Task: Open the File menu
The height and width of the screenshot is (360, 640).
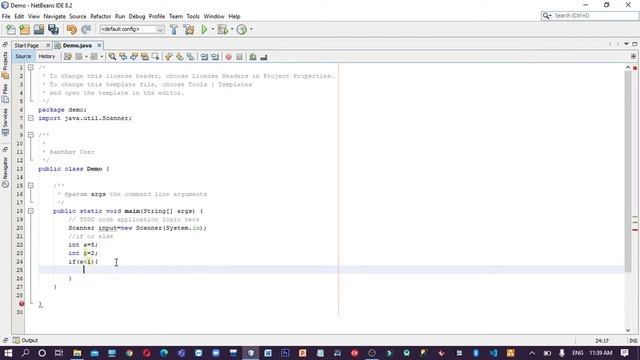Action: point(6,16)
